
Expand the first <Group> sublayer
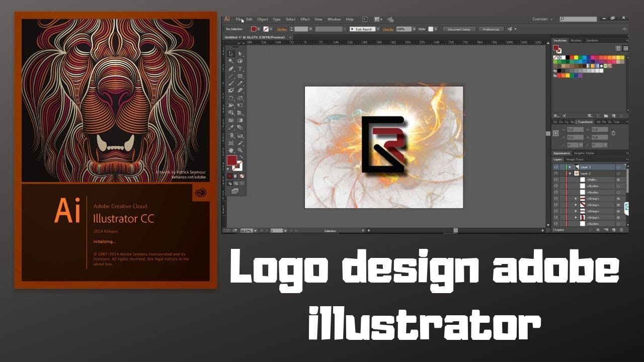pos(576,199)
